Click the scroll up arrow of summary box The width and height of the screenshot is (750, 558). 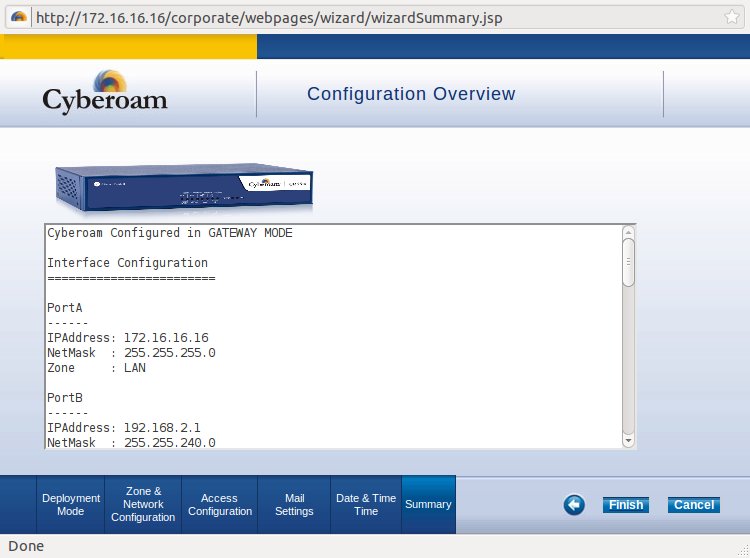pos(629,232)
